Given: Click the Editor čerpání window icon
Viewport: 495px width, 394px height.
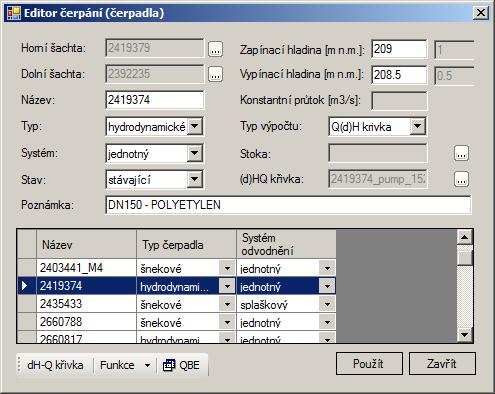Looking at the screenshot, I should click(14, 13).
